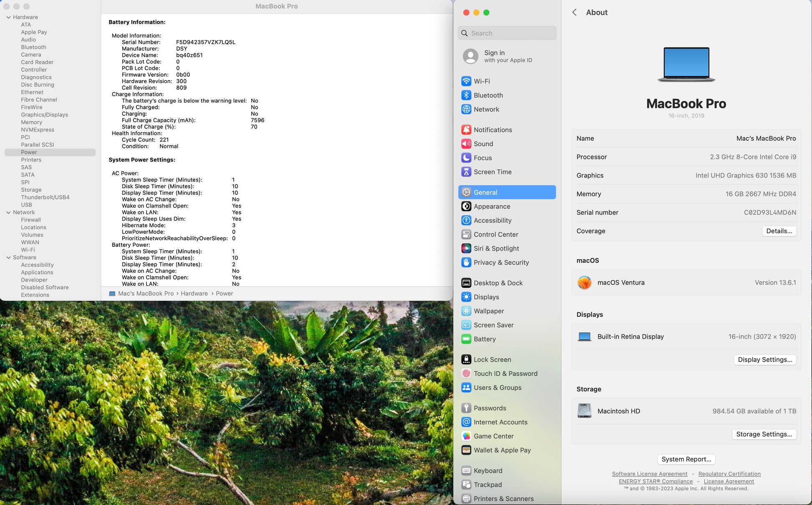Click the Search field in Settings
812x505 pixels.
click(507, 33)
